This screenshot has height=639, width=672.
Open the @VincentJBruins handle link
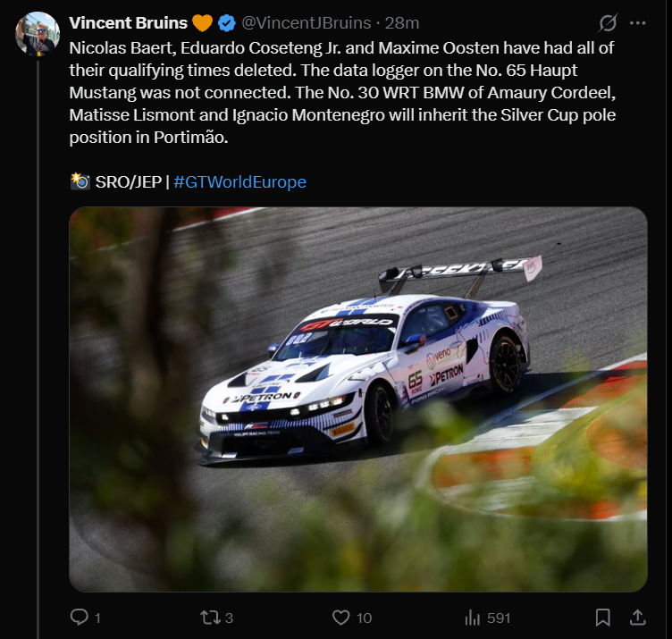coord(306,23)
